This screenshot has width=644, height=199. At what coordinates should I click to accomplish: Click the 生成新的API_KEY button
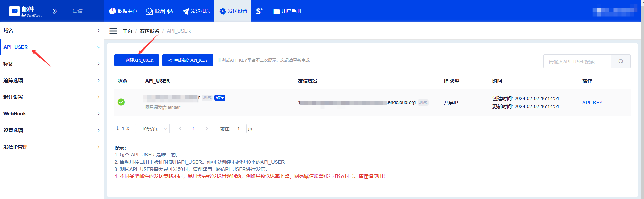[188, 60]
